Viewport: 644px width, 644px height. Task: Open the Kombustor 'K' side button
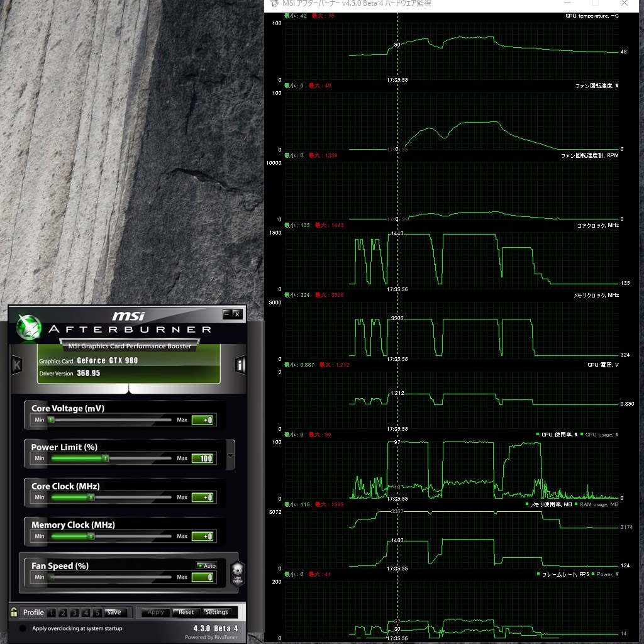17,365
